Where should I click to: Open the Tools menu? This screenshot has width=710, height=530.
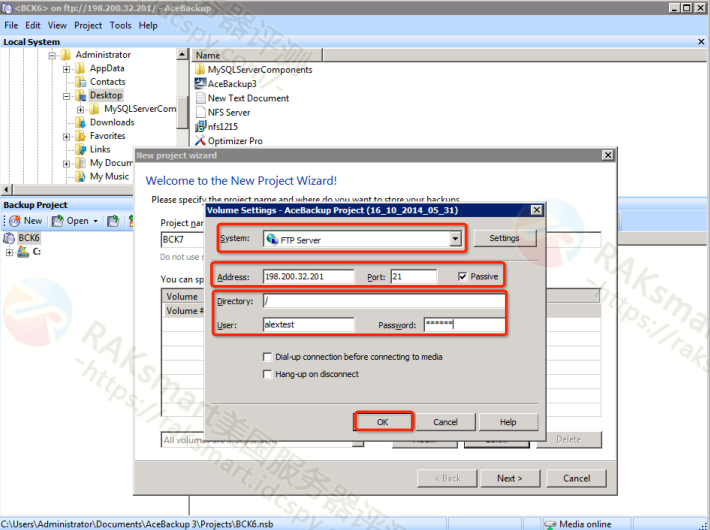(120, 25)
